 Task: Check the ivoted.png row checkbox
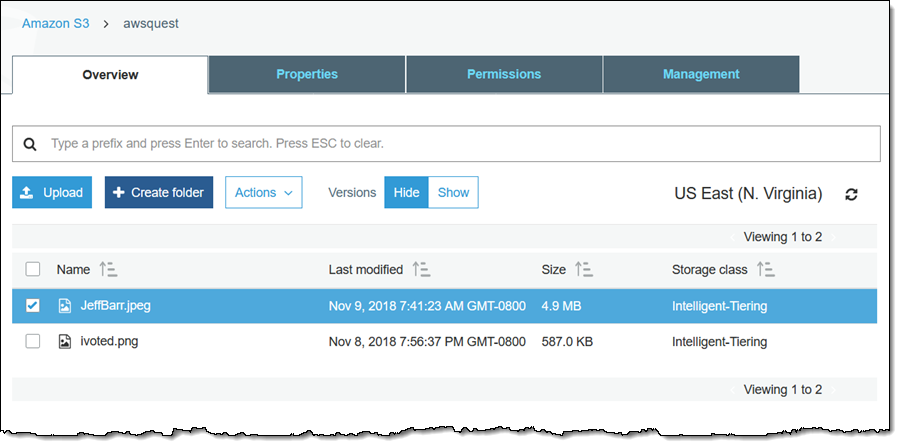point(33,341)
